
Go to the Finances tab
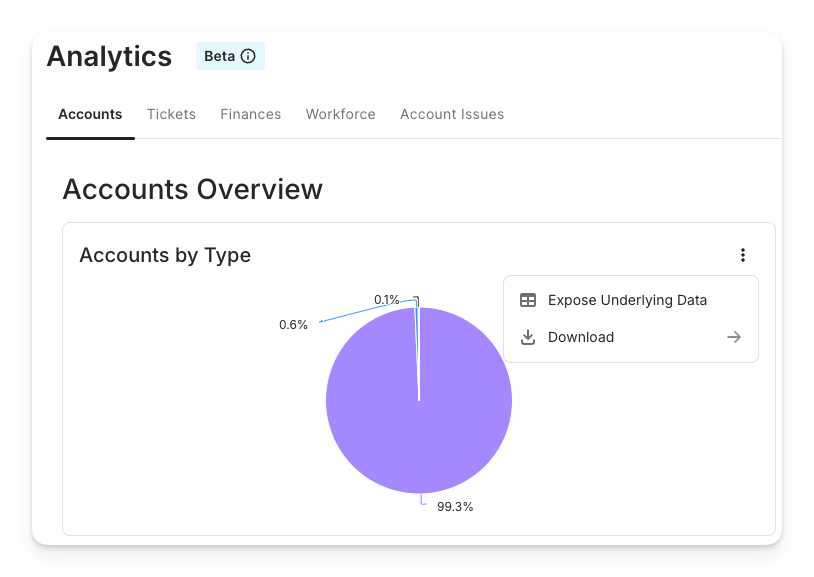[250, 114]
